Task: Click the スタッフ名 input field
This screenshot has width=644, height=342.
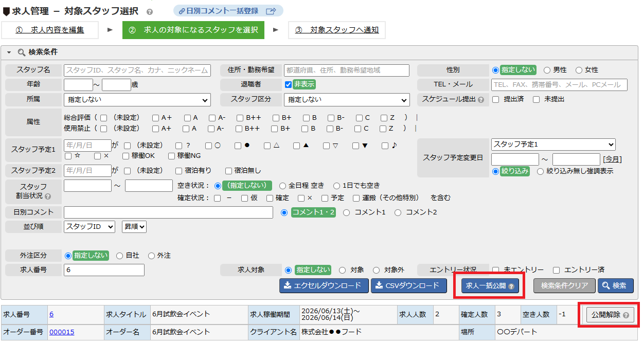Action: click(137, 70)
